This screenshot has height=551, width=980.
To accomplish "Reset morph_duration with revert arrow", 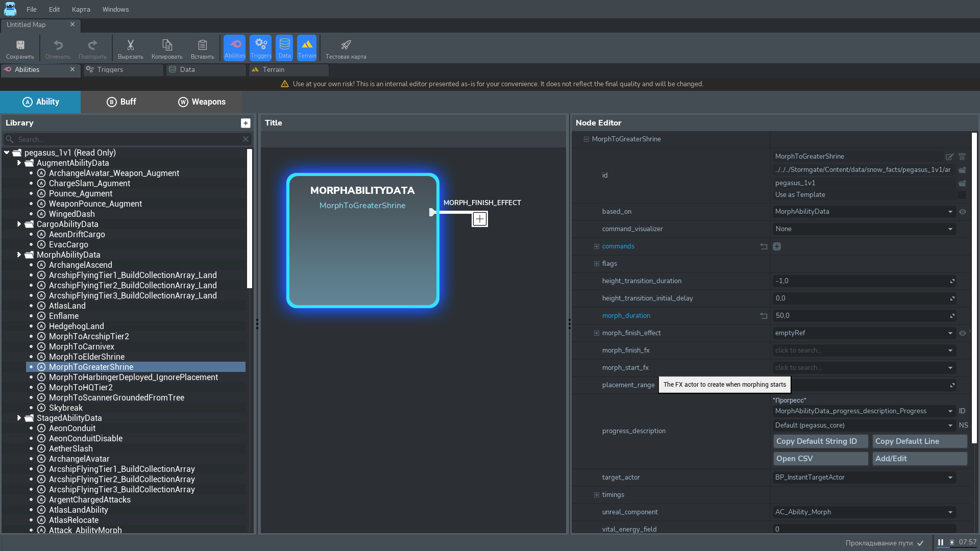I will 764,316.
